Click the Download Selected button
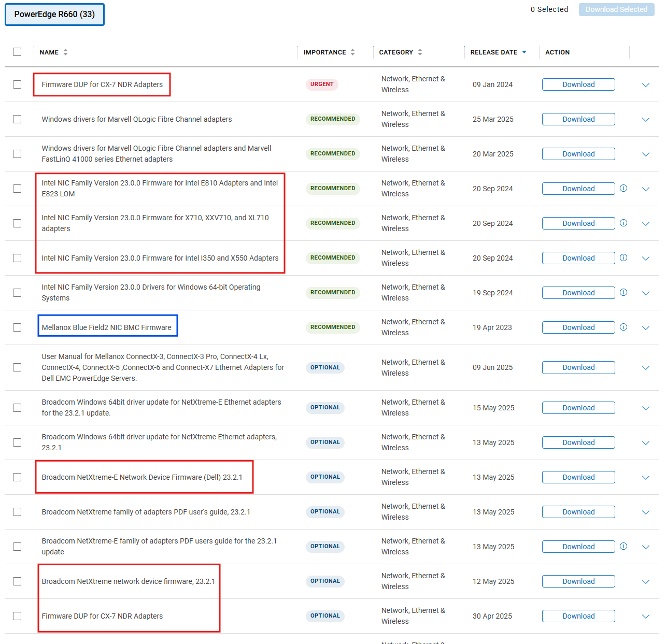Viewport: 666px width, 644px height. (x=616, y=9)
